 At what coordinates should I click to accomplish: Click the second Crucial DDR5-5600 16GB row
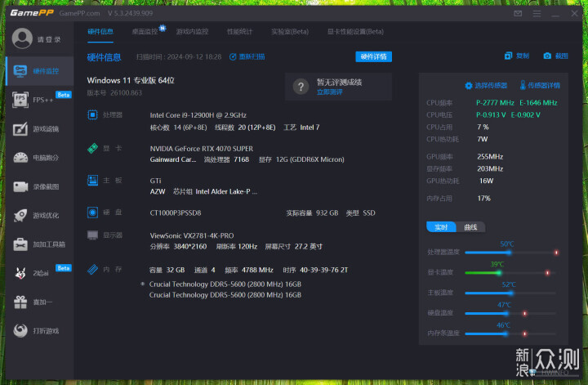[x=225, y=295]
